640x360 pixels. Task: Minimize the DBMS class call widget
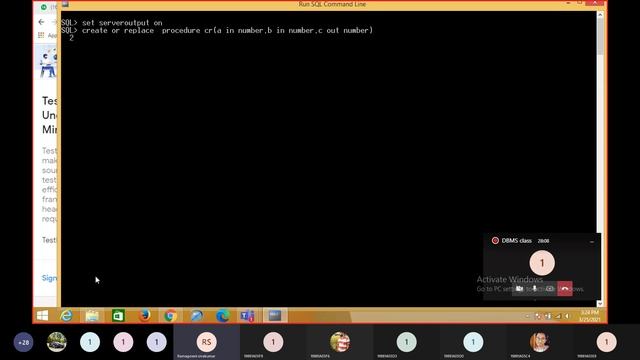(592, 241)
